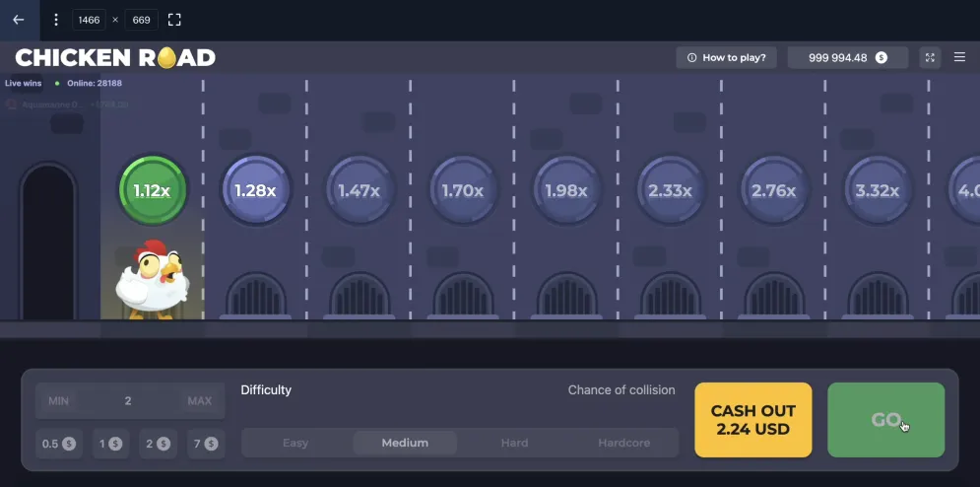Screen dimensions: 980x487
Task: Click the 1.98x multiplier coin
Action: (566, 190)
